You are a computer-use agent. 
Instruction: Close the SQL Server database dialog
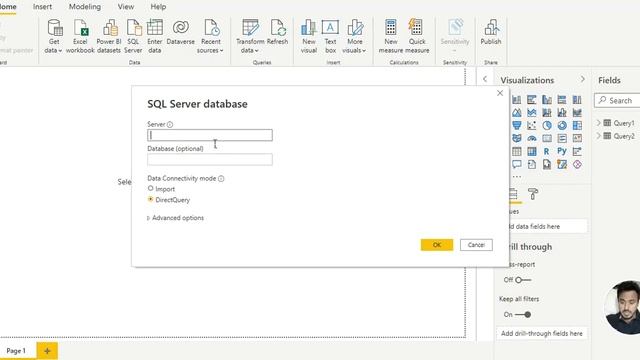point(500,93)
